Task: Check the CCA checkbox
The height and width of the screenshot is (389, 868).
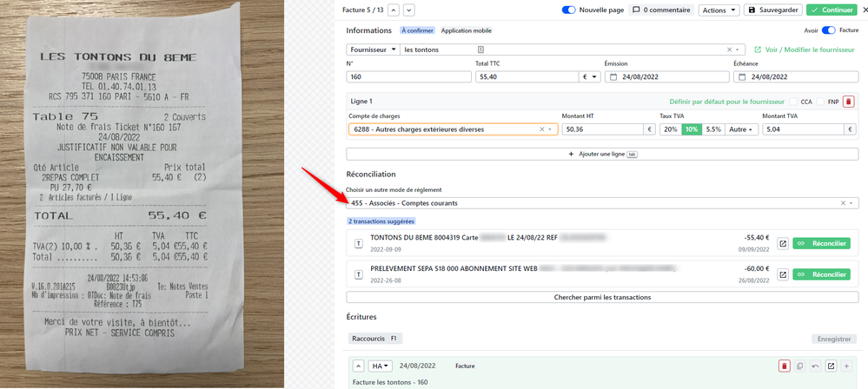Action: pos(792,102)
